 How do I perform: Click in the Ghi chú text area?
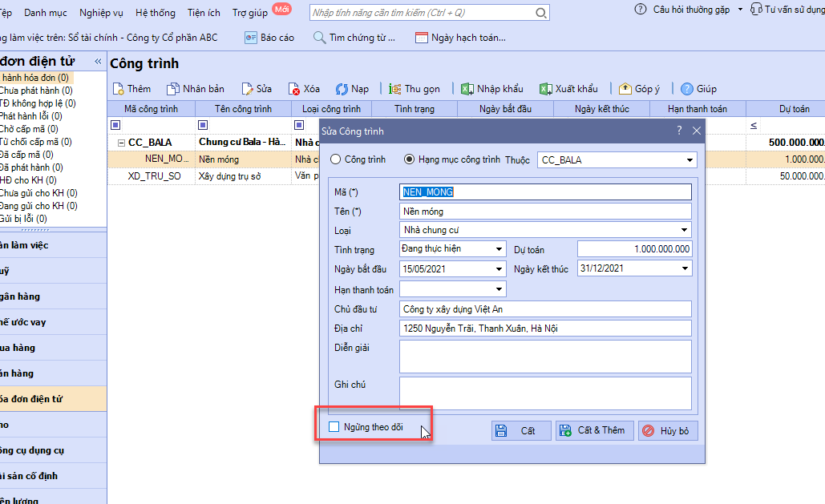546,393
